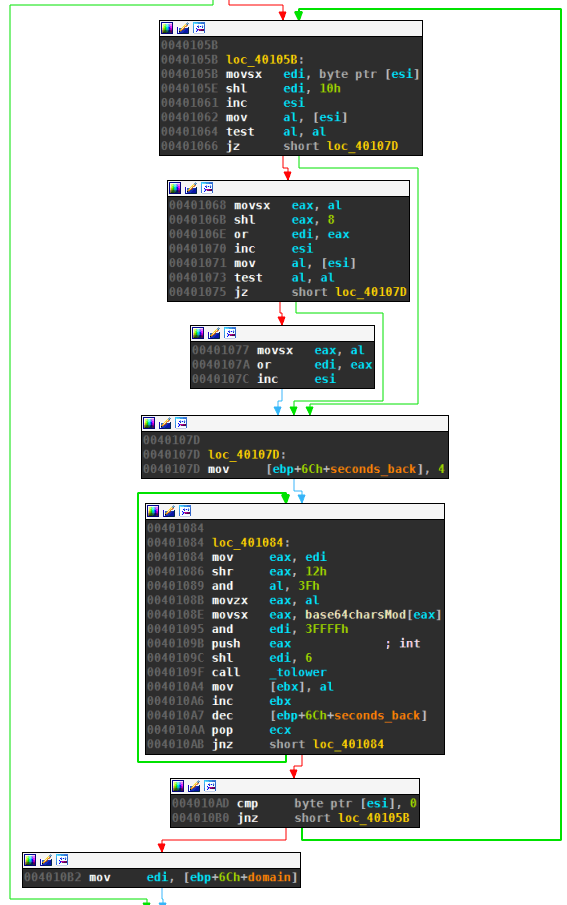Click pencil edit icon on loc_401084 block
The width and height of the screenshot is (567, 905).
(x=169, y=511)
